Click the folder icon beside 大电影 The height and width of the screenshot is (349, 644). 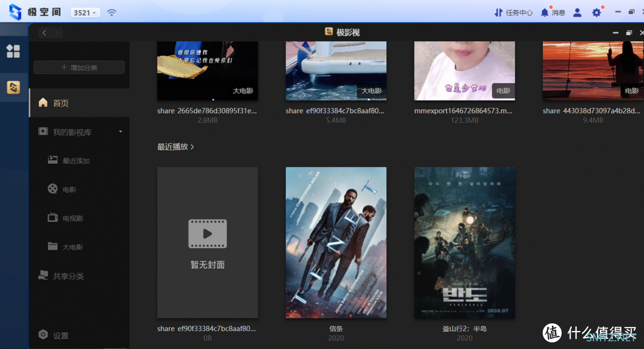tap(52, 246)
